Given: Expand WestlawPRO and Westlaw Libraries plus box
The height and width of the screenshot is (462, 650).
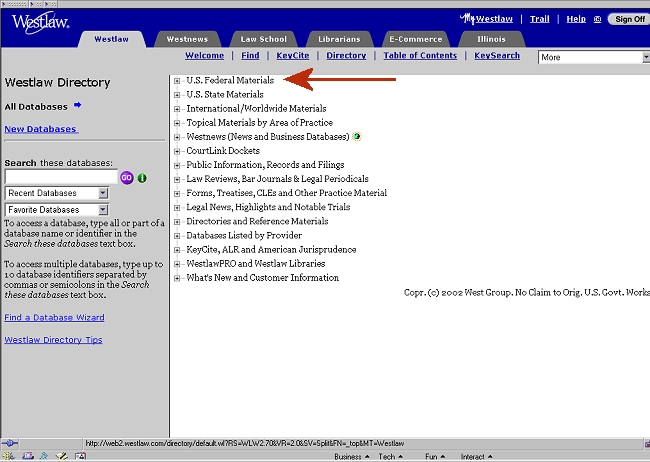Looking at the screenshot, I should coord(177,264).
